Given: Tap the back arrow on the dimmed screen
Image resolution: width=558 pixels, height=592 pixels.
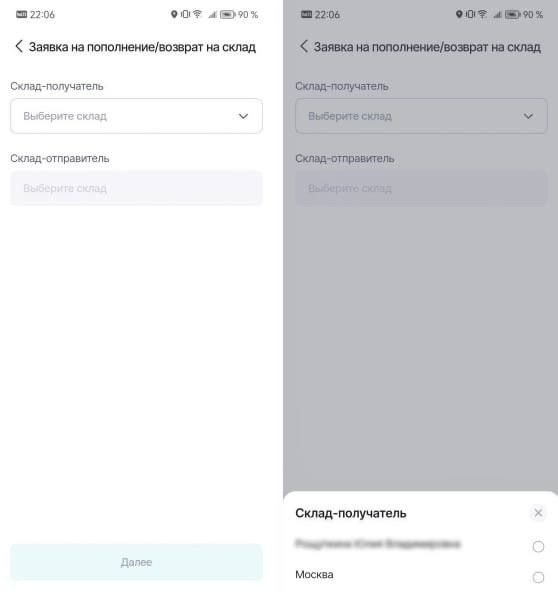Looking at the screenshot, I should click(x=304, y=46).
